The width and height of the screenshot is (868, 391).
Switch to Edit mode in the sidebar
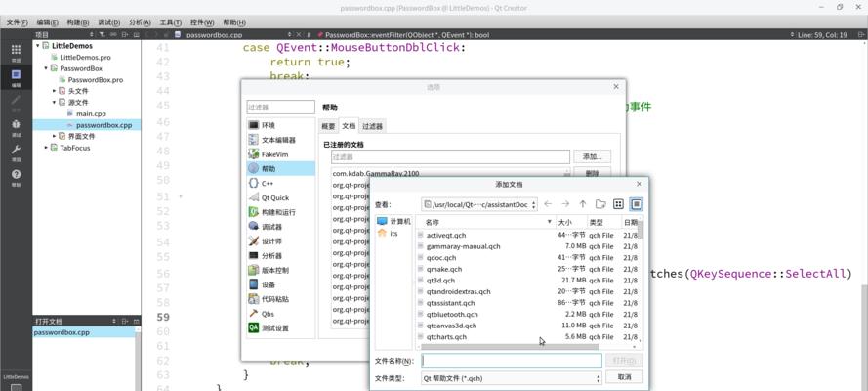[16, 77]
